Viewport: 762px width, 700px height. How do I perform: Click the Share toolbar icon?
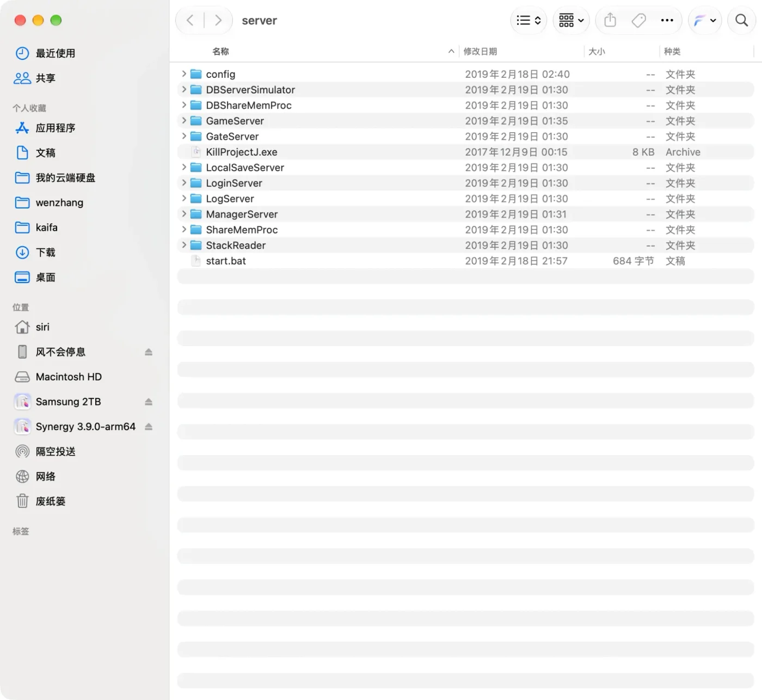(x=610, y=21)
